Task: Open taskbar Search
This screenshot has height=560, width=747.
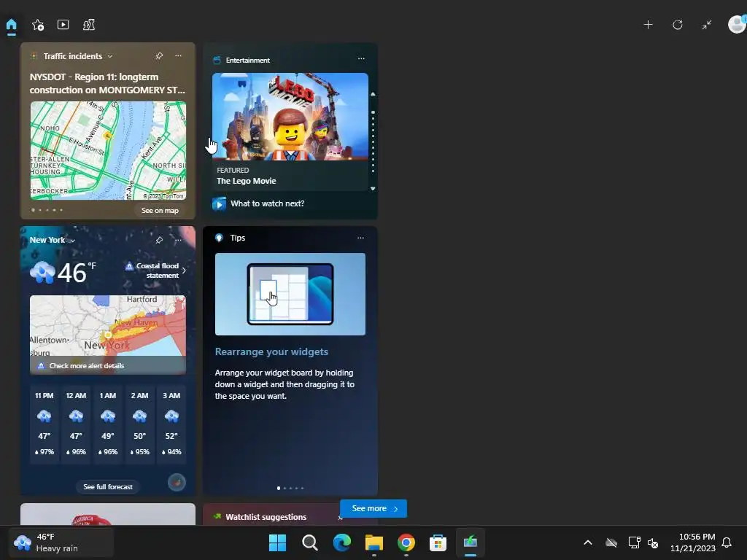Action: (309, 542)
